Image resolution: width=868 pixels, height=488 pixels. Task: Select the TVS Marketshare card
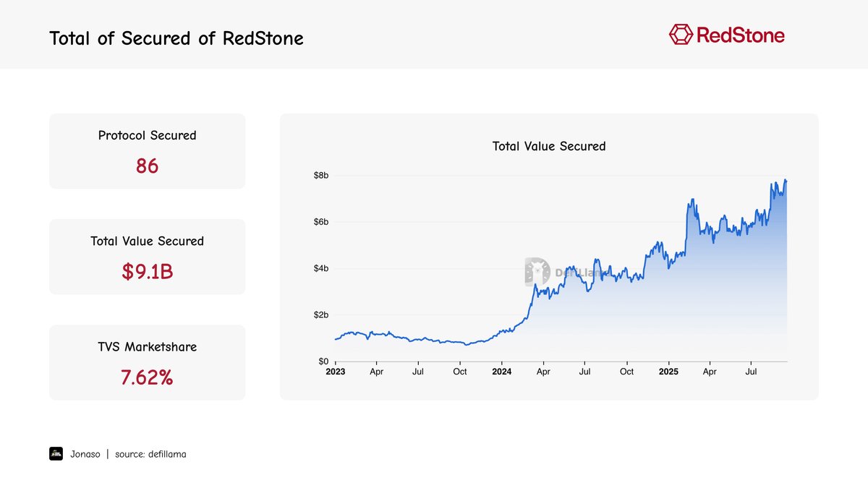[x=147, y=362]
